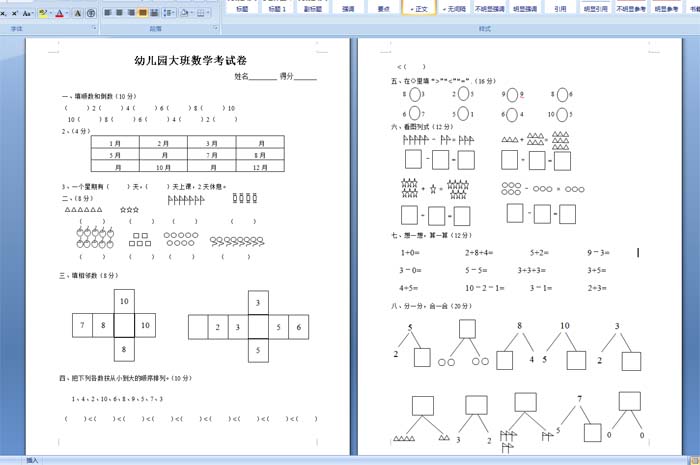Apply yellow text highlight color

point(42,13)
